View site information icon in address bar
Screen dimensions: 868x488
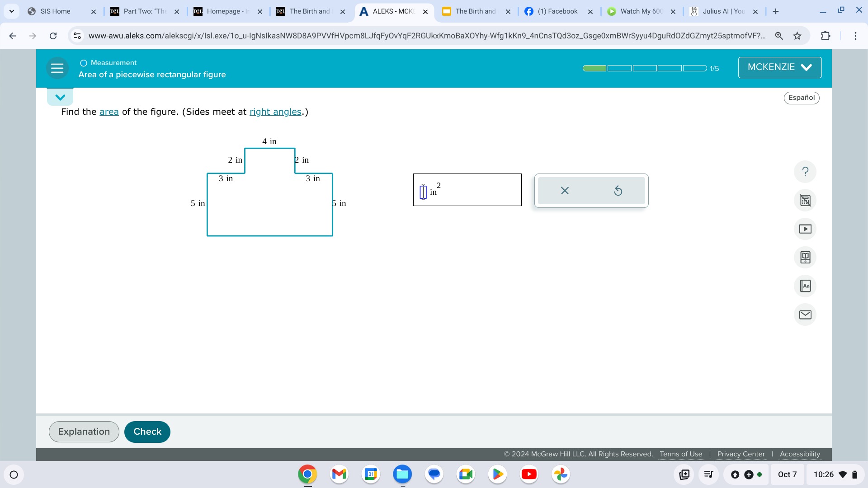pyautogui.click(x=77, y=36)
